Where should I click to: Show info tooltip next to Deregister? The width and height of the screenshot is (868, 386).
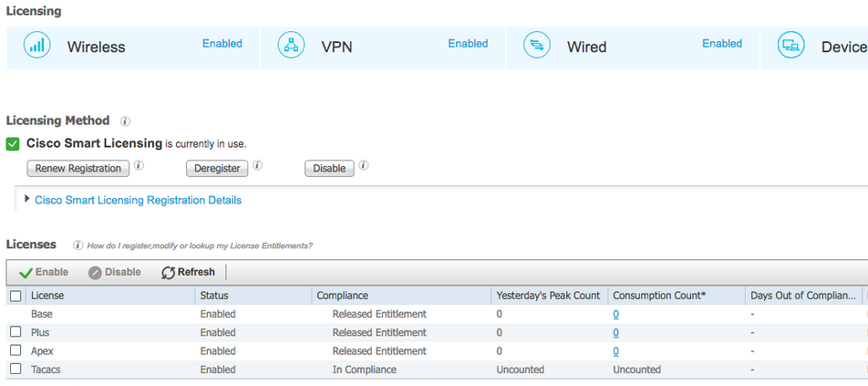coord(258,165)
